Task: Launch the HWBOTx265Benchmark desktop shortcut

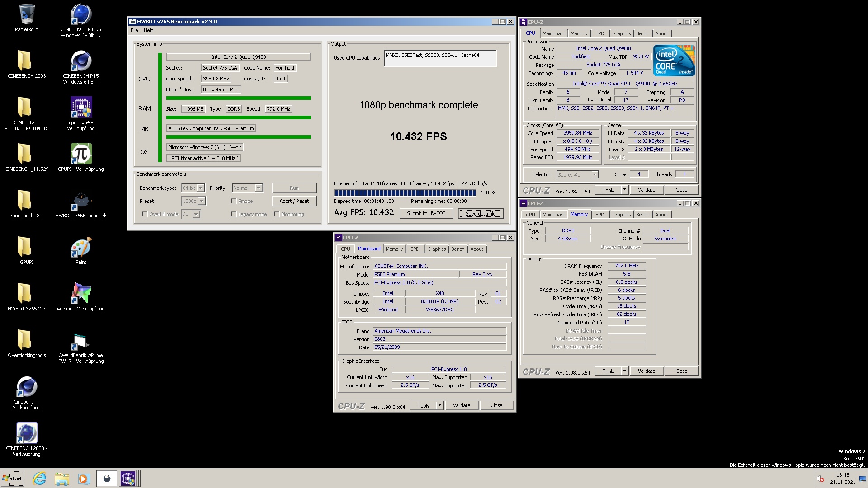Action: (80, 204)
